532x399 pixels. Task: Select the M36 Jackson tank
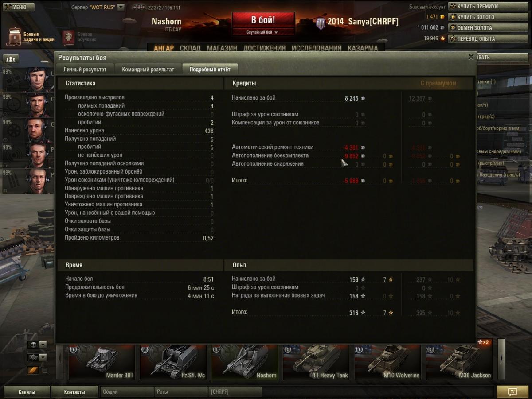pyautogui.click(x=459, y=363)
